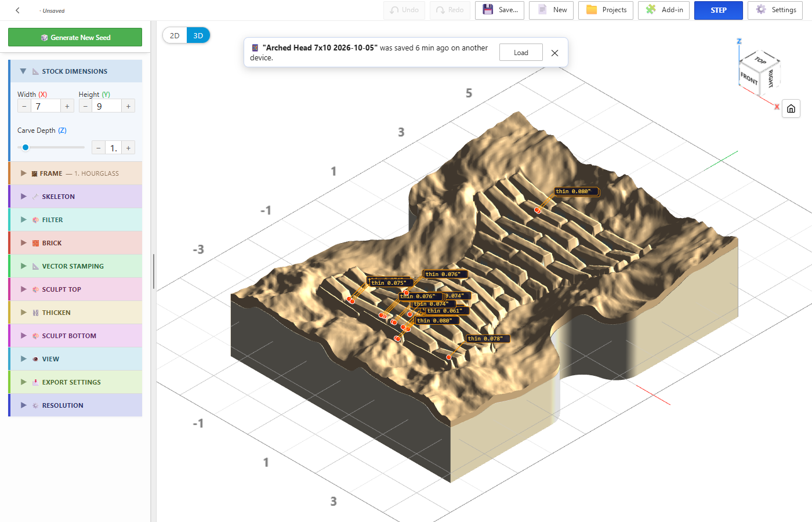Click the Export Settings section icon
The height and width of the screenshot is (522, 812).
click(x=35, y=382)
